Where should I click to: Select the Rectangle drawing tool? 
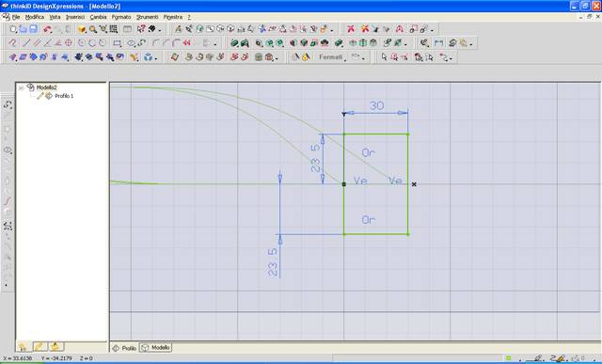117,43
